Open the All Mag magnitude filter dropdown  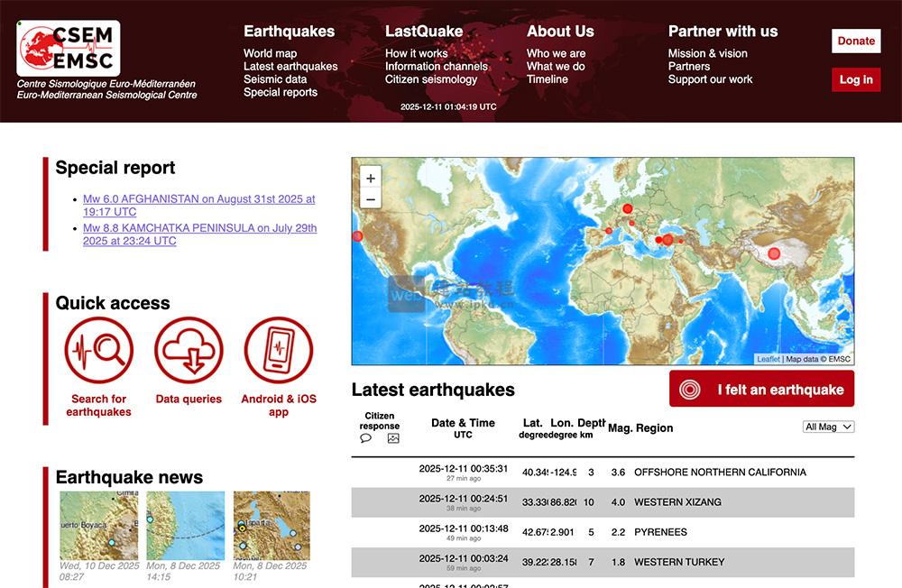827,427
